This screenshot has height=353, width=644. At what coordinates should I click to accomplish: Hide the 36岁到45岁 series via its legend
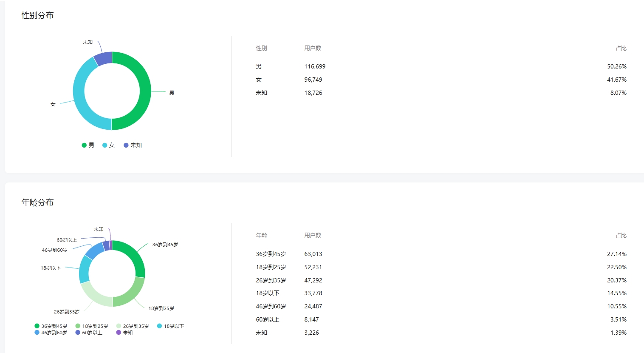tap(51, 326)
